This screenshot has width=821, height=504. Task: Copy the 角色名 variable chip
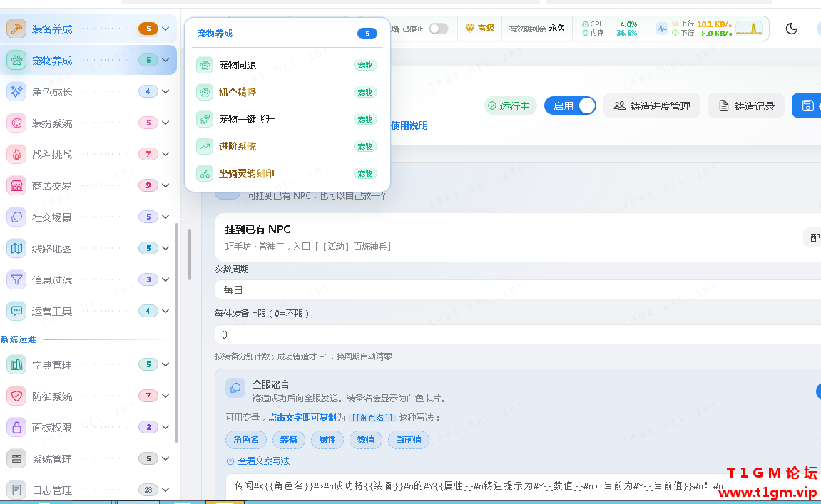coord(246,440)
